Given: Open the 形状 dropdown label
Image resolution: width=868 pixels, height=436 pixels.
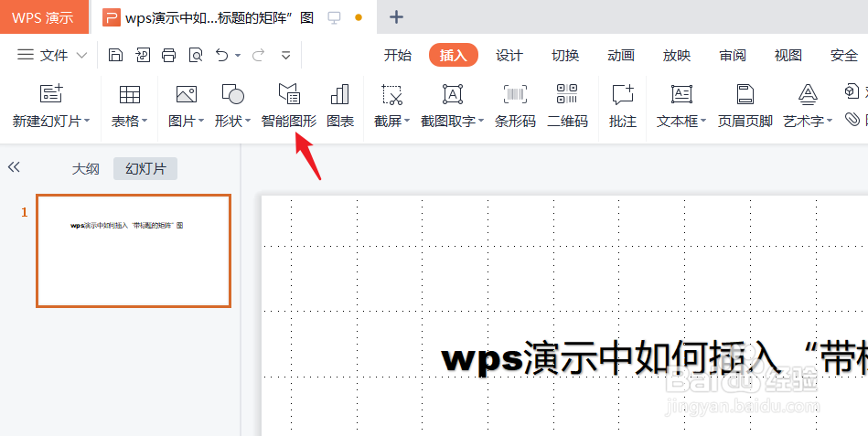Looking at the screenshot, I should (233, 122).
